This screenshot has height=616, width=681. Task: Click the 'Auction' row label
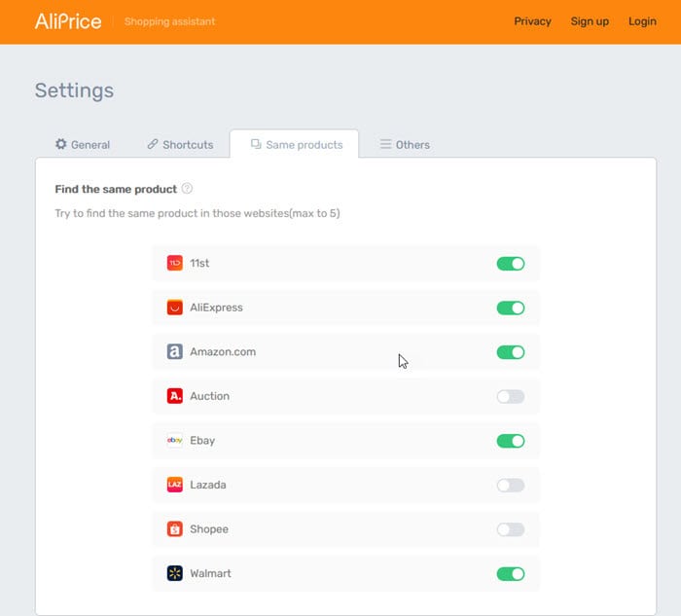tap(210, 396)
